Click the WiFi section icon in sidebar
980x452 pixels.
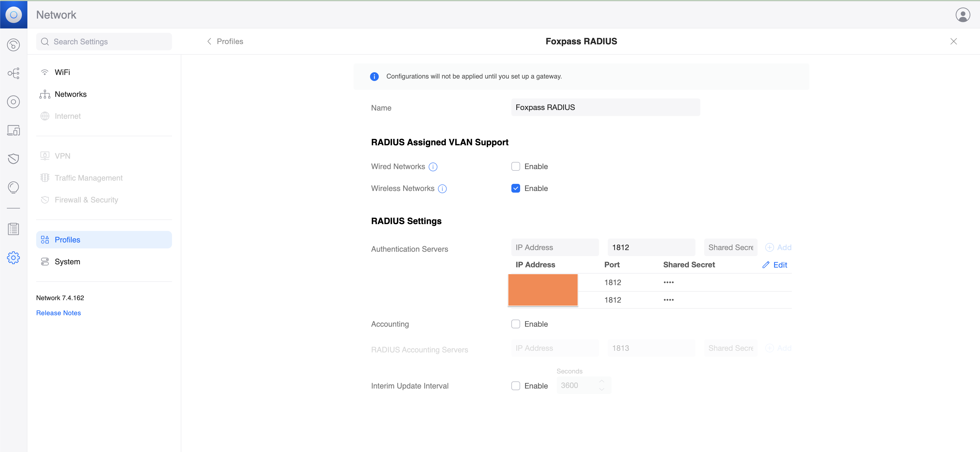[x=44, y=72]
